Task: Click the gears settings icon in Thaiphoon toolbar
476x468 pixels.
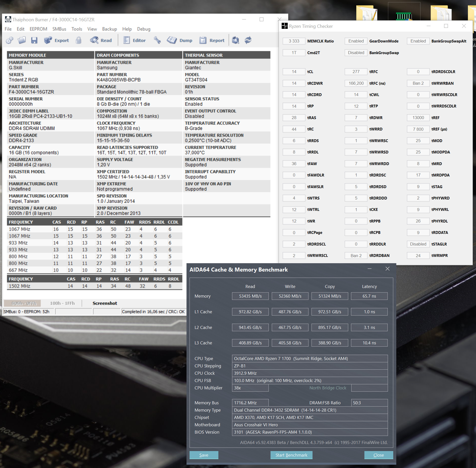Action: pos(10,40)
